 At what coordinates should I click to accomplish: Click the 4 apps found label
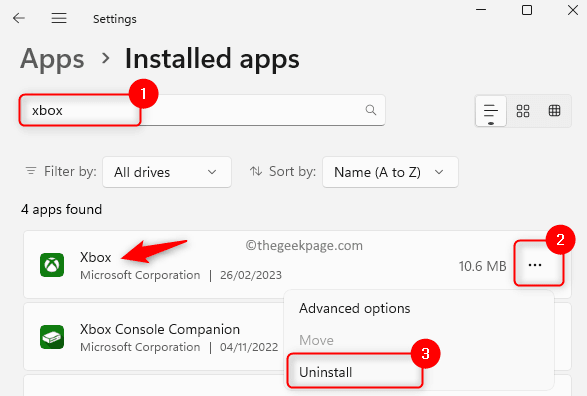coord(61,209)
